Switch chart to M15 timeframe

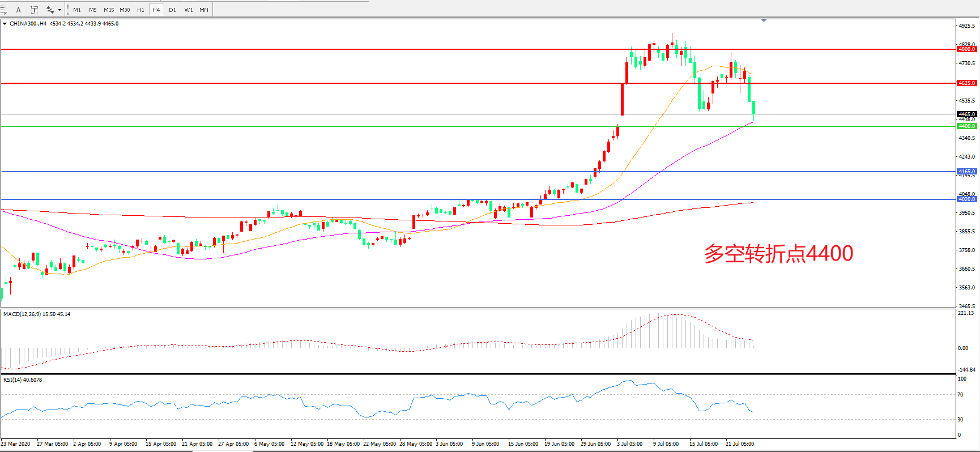[x=109, y=10]
